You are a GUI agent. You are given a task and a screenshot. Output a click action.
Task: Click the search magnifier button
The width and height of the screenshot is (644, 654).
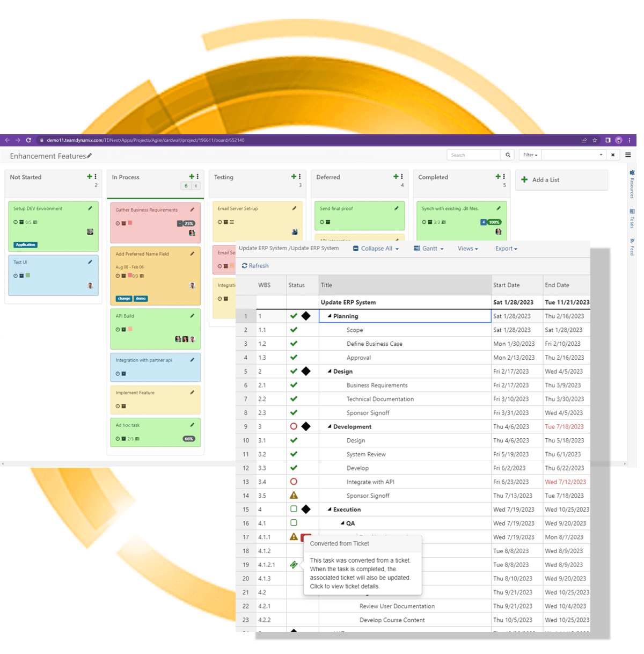[508, 155]
